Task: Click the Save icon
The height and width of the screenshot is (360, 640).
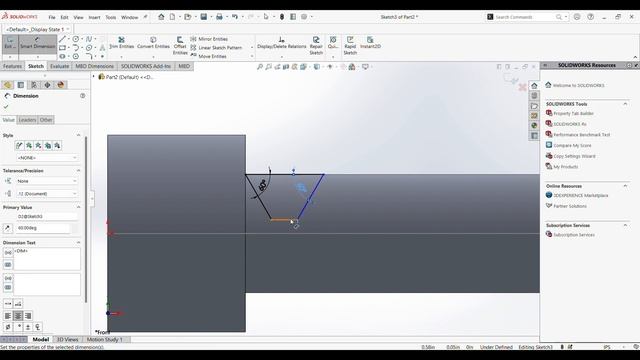Action: pyautogui.click(x=204, y=17)
